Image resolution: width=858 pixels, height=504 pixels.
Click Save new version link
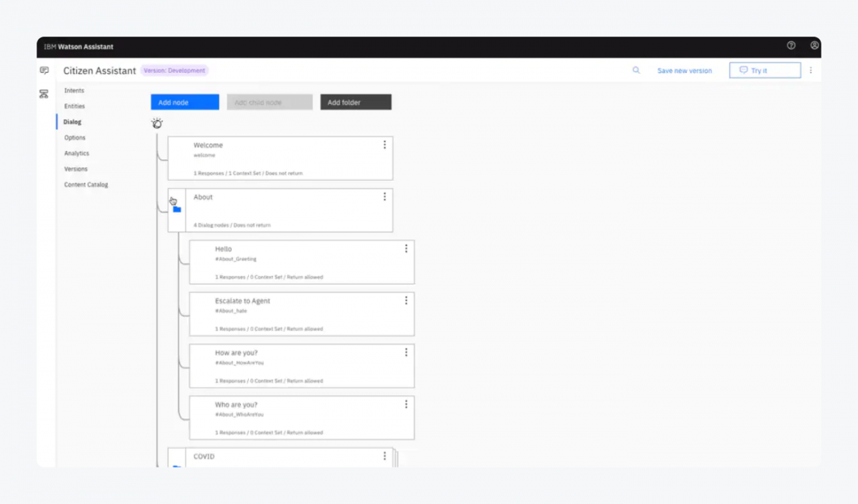685,71
